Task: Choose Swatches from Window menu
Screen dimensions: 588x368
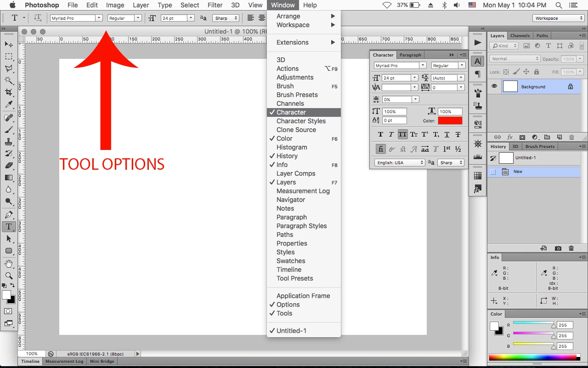Action: [291, 261]
